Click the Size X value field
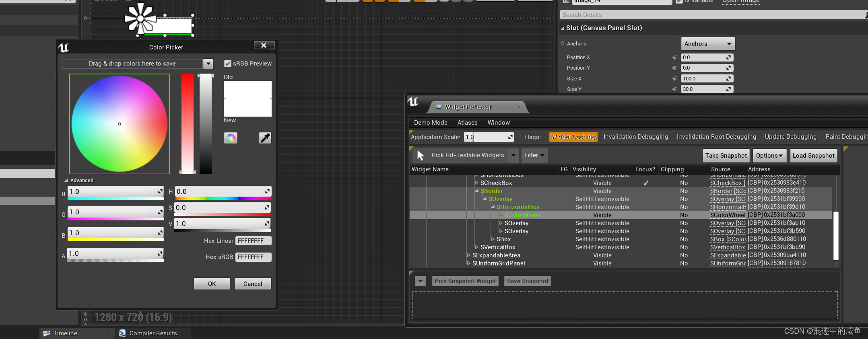The image size is (868, 339). coord(707,79)
